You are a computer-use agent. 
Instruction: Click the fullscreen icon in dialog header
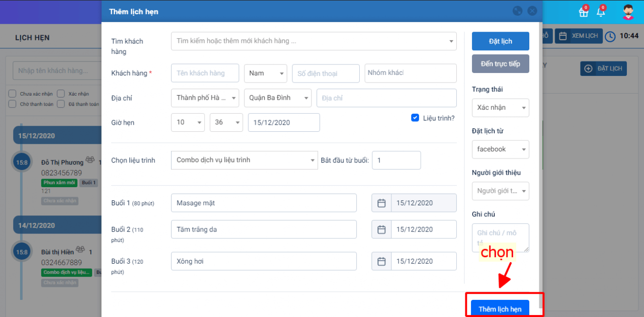[x=517, y=11]
